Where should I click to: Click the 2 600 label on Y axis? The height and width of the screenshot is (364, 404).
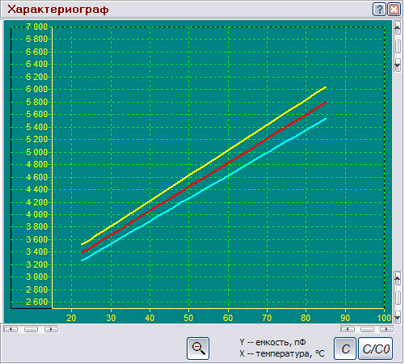click(37, 302)
